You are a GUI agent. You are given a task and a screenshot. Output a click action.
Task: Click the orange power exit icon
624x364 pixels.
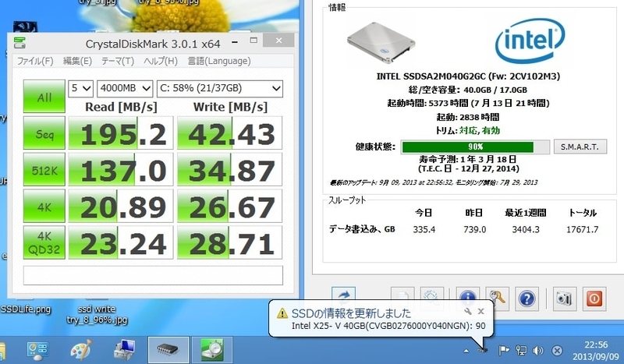click(x=594, y=299)
